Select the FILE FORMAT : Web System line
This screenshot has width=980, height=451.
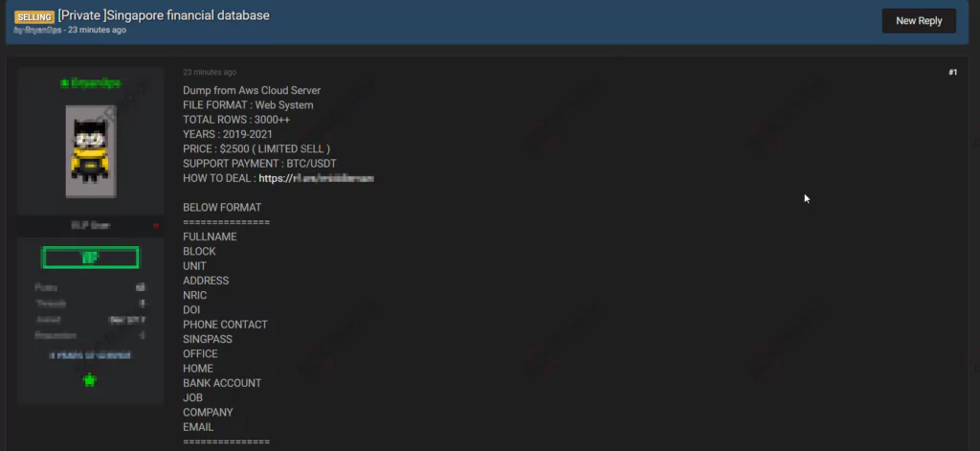(248, 105)
